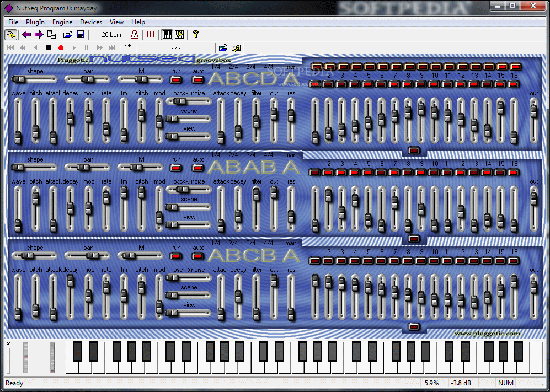Click the Play transport arrow
This screenshot has height=392, width=550.
pyautogui.click(x=74, y=47)
